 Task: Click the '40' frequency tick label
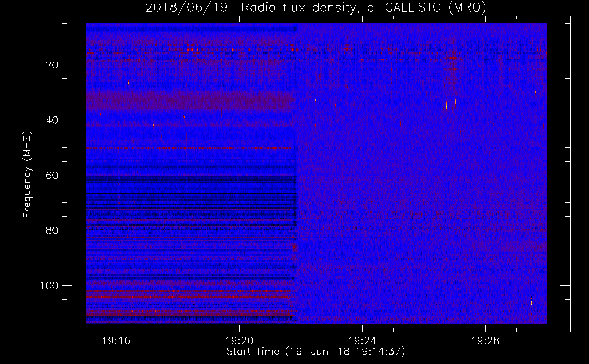(x=52, y=120)
